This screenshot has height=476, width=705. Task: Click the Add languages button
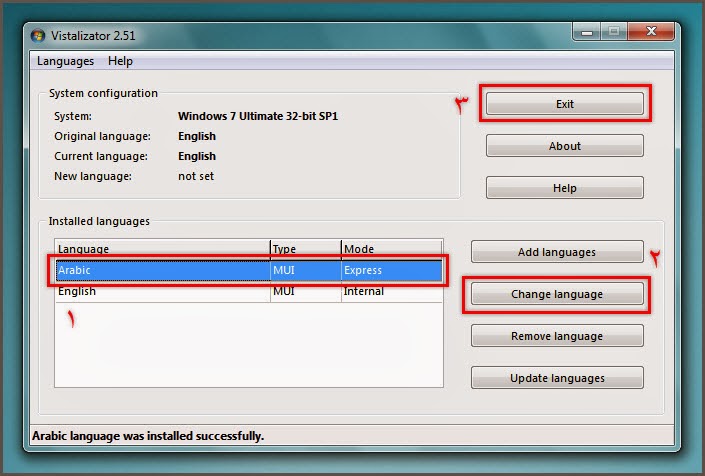(557, 252)
